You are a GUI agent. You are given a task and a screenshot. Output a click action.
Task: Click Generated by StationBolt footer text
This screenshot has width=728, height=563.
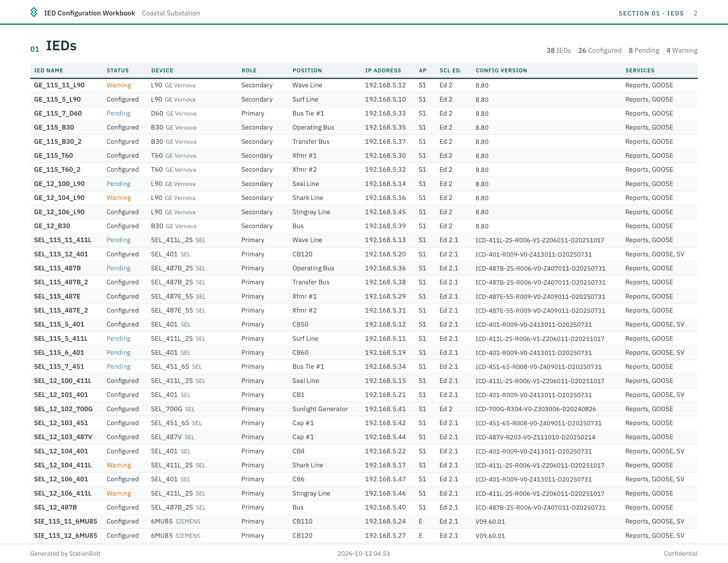tap(65, 553)
